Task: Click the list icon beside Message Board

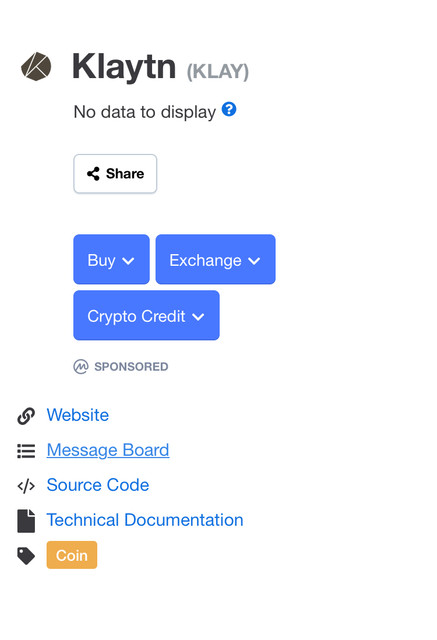Action: click(26, 451)
